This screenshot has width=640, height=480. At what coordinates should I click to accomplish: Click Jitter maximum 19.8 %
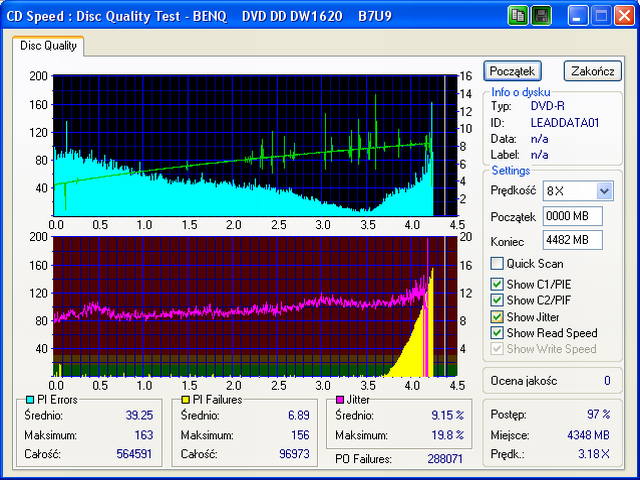point(448,435)
